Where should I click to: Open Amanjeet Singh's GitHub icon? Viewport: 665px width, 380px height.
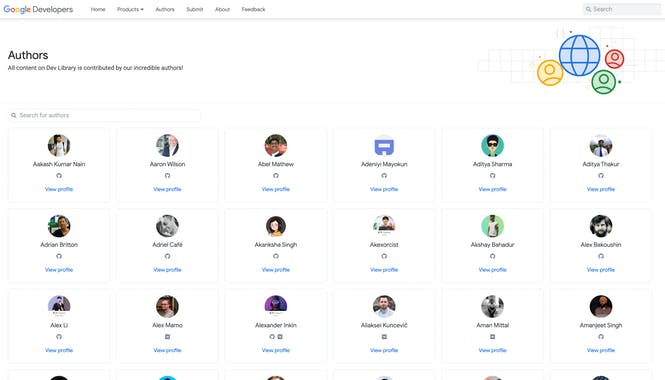[601, 337]
